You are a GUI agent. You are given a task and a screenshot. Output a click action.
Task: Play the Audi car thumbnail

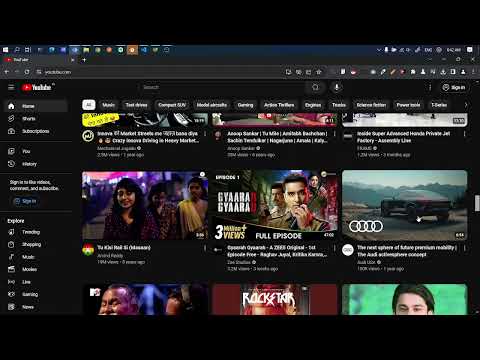[x=405, y=205]
